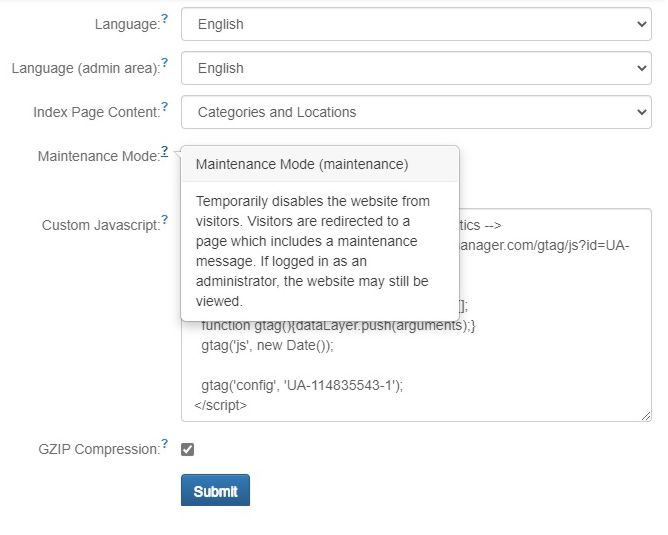Open the Language dropdown

pyautogui.click(x=416, y=24)
